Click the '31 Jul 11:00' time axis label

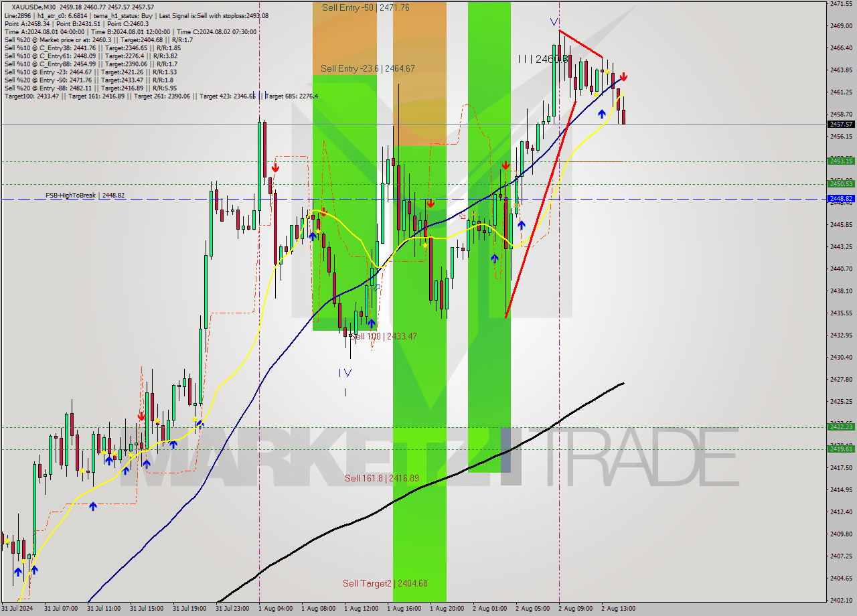[104, 609]
